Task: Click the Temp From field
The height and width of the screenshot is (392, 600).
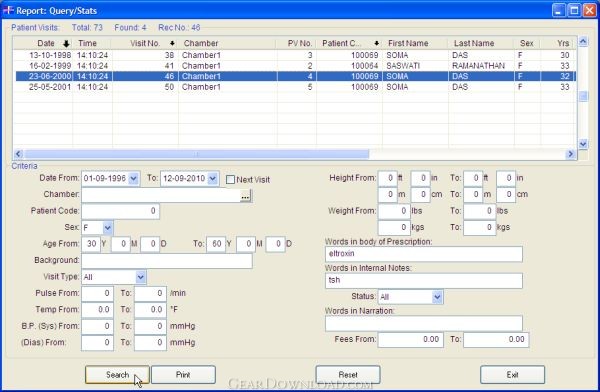Action: [97, 310]
